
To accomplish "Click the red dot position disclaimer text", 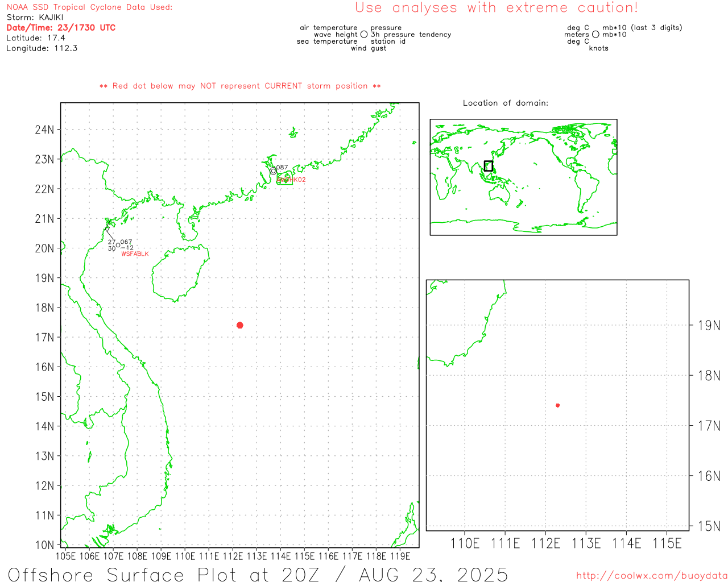I will [240, 86].
